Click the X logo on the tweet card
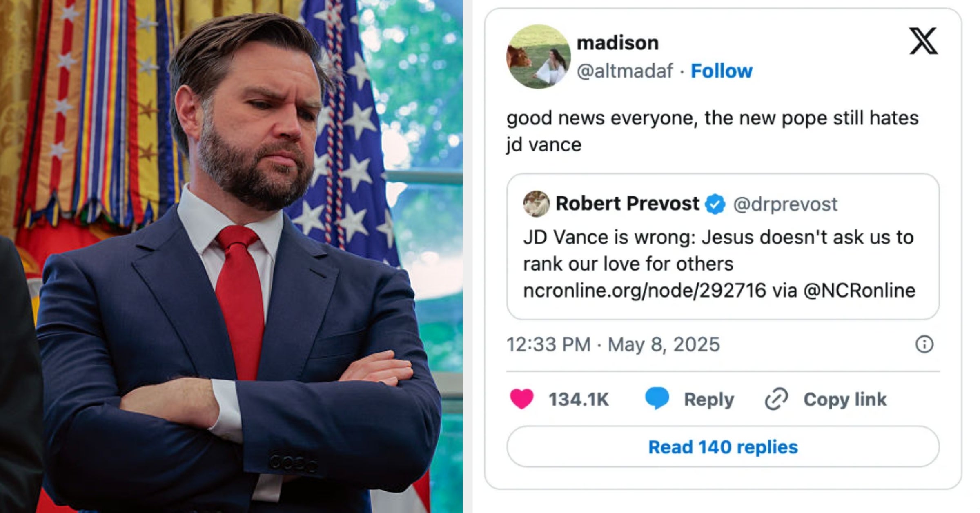This screenshot has height=513, width=980. point(923,41)
